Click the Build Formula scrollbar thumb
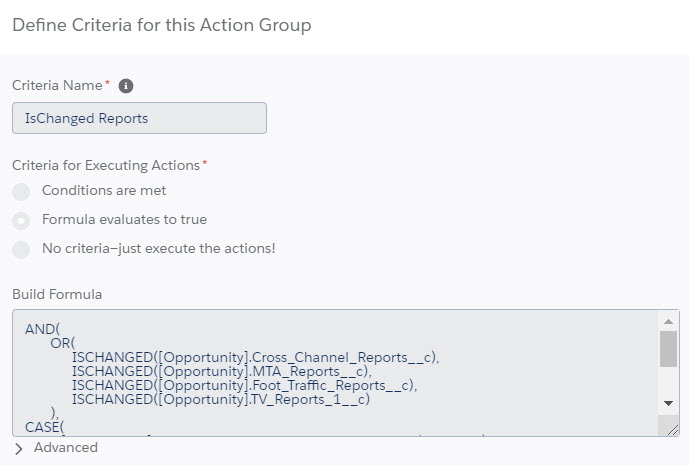 coord(668,349)
